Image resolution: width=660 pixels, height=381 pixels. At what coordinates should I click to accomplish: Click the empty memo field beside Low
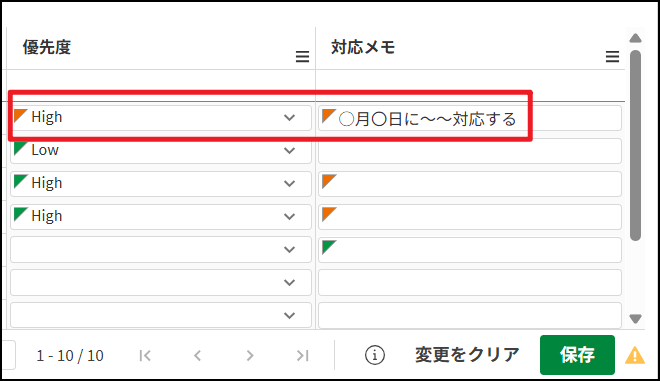click(x=470, y=151)
